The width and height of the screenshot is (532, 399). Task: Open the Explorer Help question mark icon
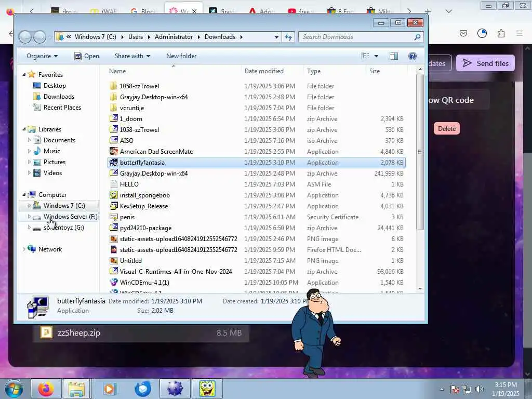[412, 56]
